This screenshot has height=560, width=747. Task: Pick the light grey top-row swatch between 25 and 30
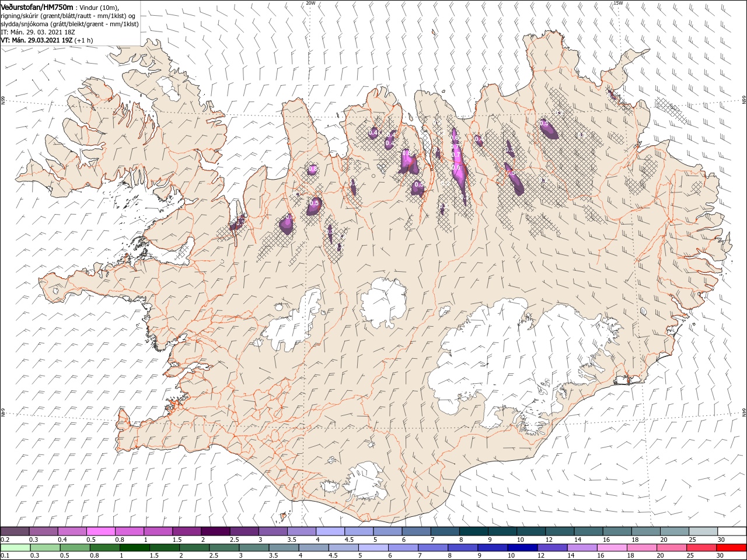tap(703, 531)
